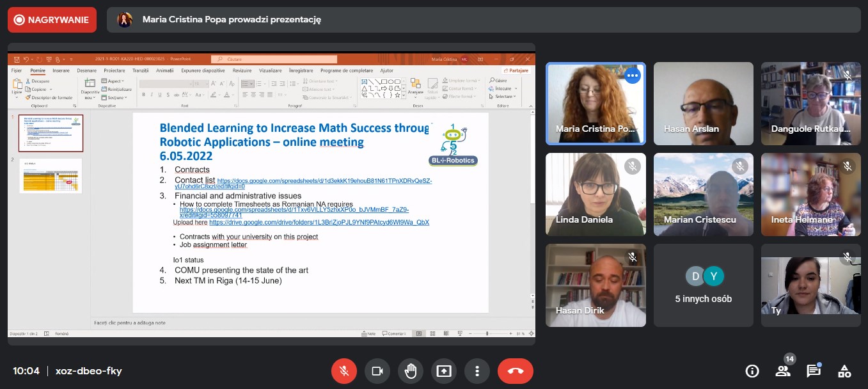868x389 pixels.
Task: Click the Undo arrow in quick access toolbar
Action: point(27,59)
